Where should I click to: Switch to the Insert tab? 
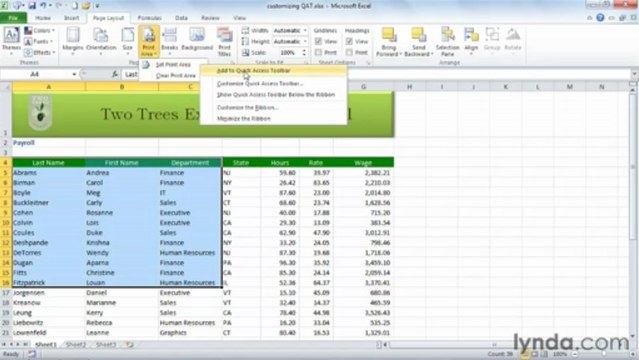71,18
